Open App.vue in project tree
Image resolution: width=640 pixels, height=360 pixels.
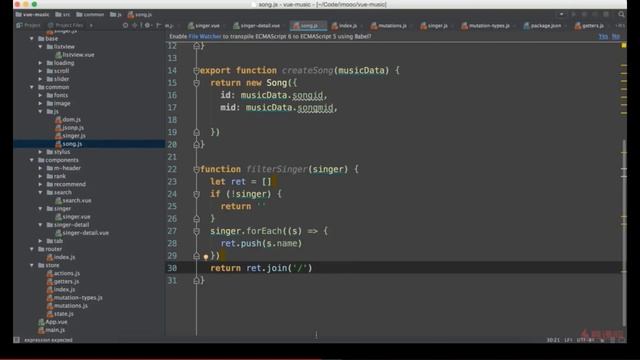tap(53, 322)
